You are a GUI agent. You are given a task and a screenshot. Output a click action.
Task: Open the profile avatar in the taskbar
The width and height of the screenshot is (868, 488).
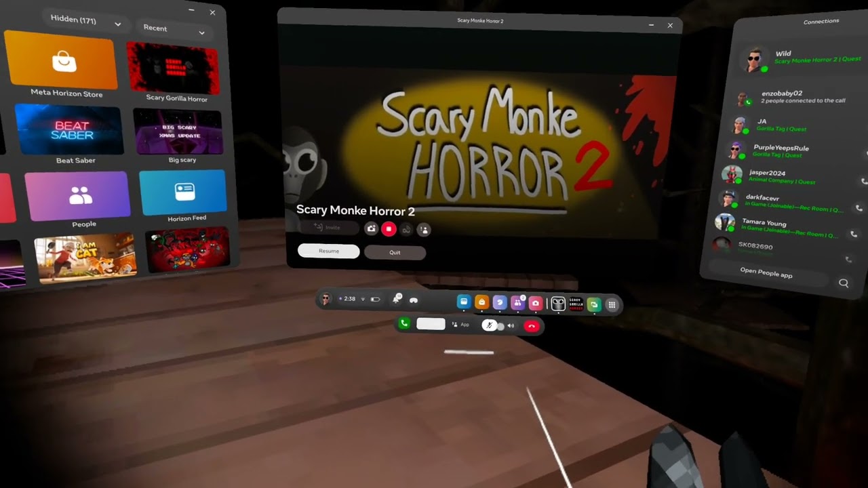(x=325, y=299)
